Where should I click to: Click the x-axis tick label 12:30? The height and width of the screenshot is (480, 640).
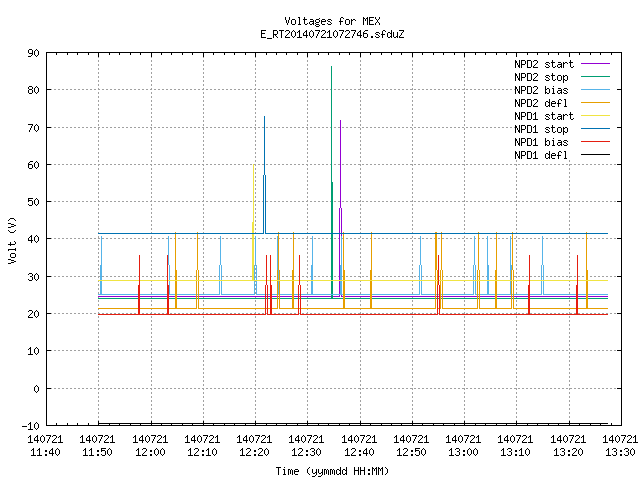point(306,452)
